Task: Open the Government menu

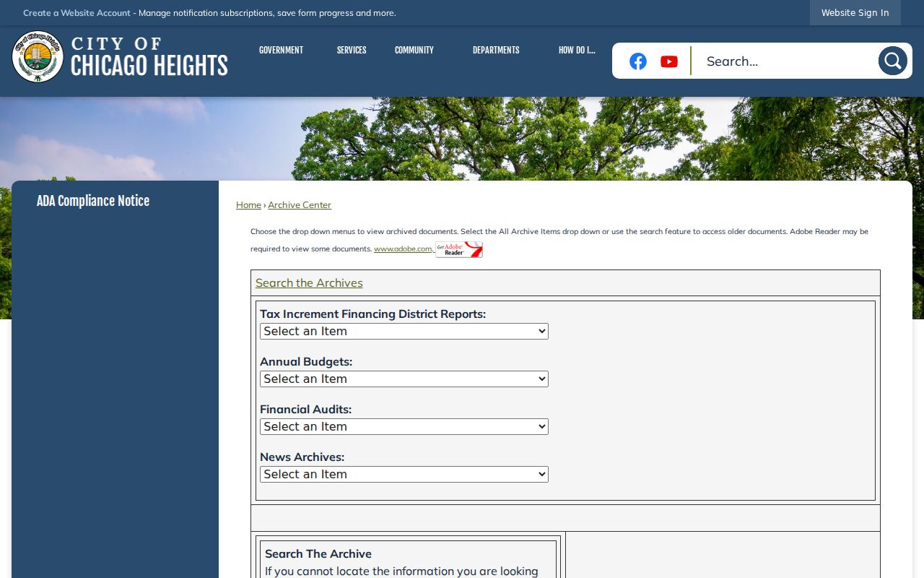Action: click(x=281, y=50)
